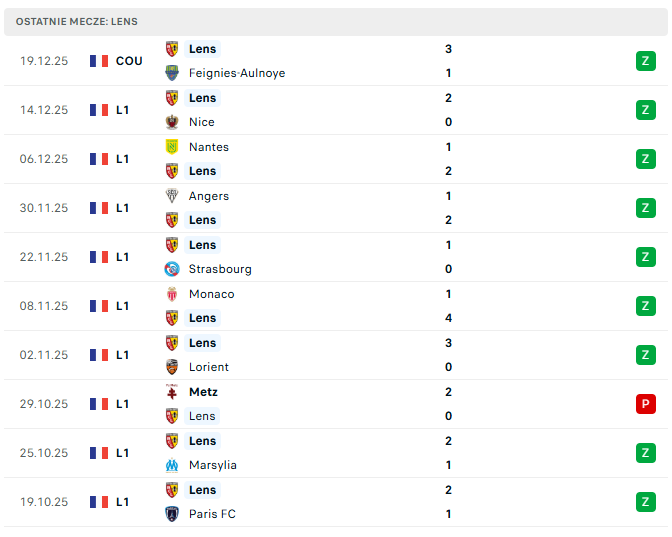
Task: Click the Paris FC crest icon
Action: (x=172, y=514)
